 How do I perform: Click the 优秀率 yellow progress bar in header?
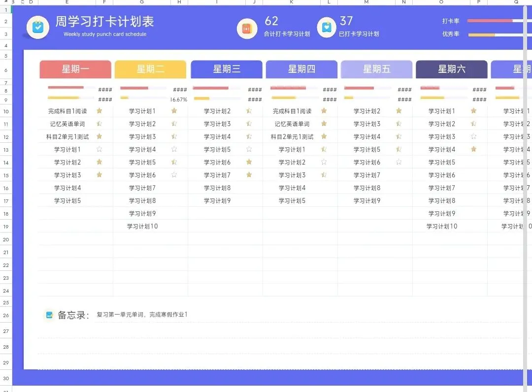tap(481, 34)
